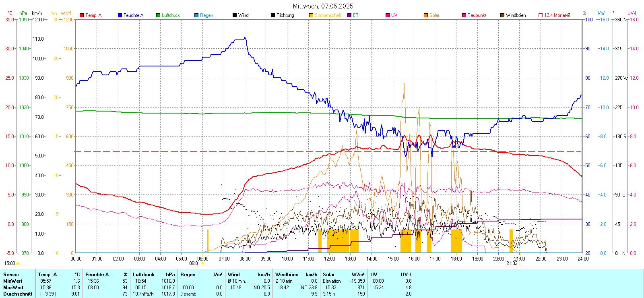Click the purple ET legend marker
The image size is (644, 298).
coord(349,15)
